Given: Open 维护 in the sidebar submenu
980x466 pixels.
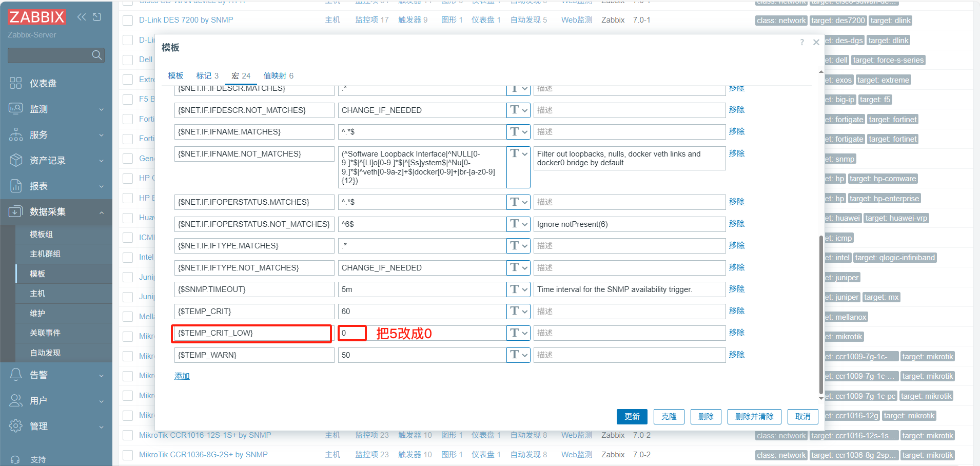Looking at the screenshot, I should tap(37, 314).
